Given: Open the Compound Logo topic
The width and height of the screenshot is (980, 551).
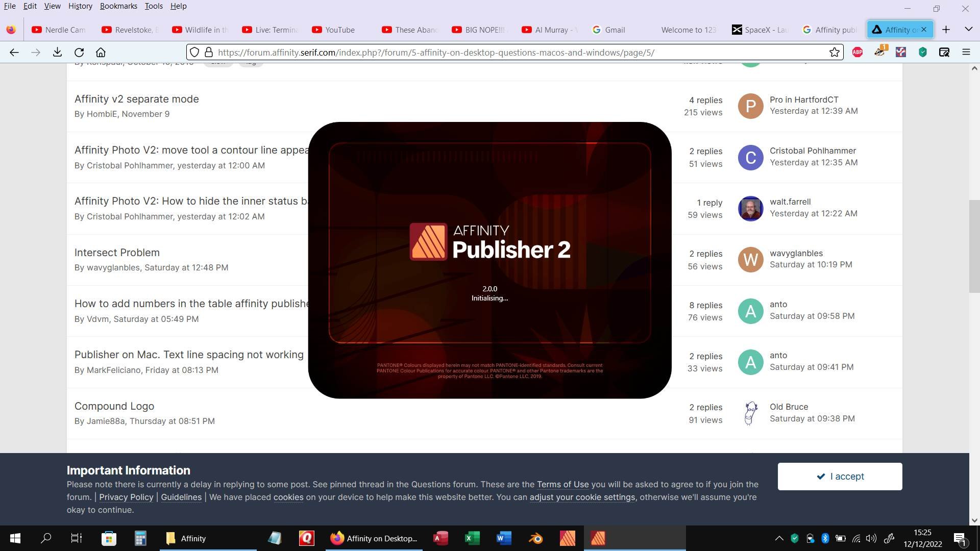Looking at the screenshot, I should [x=114, y=406].
